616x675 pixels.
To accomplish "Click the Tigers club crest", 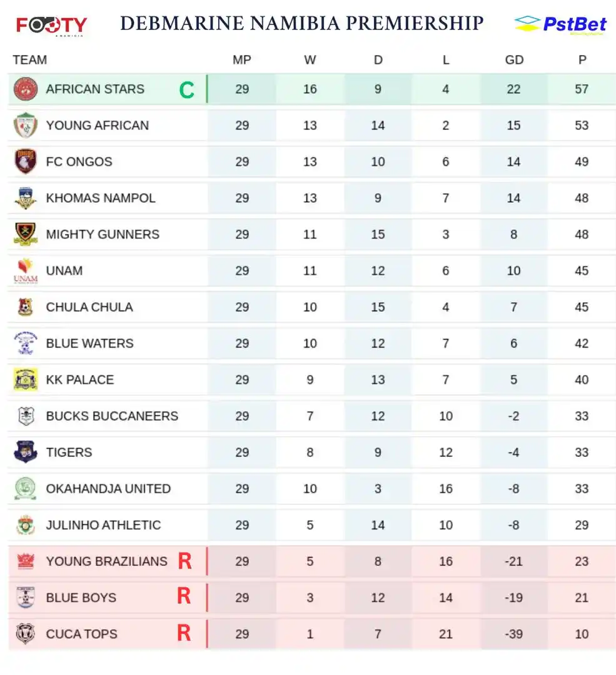I will 26,452.
